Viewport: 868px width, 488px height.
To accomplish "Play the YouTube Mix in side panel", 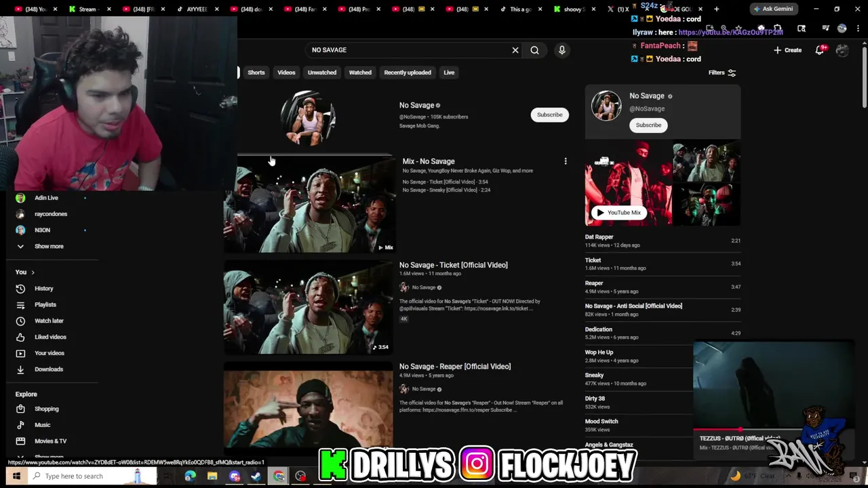I will 618,213.
